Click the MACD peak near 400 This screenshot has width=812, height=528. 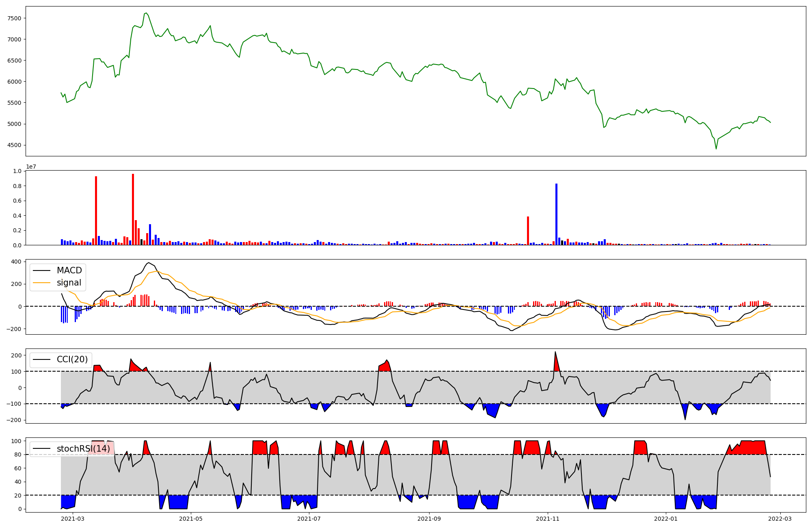click(149, 263)
